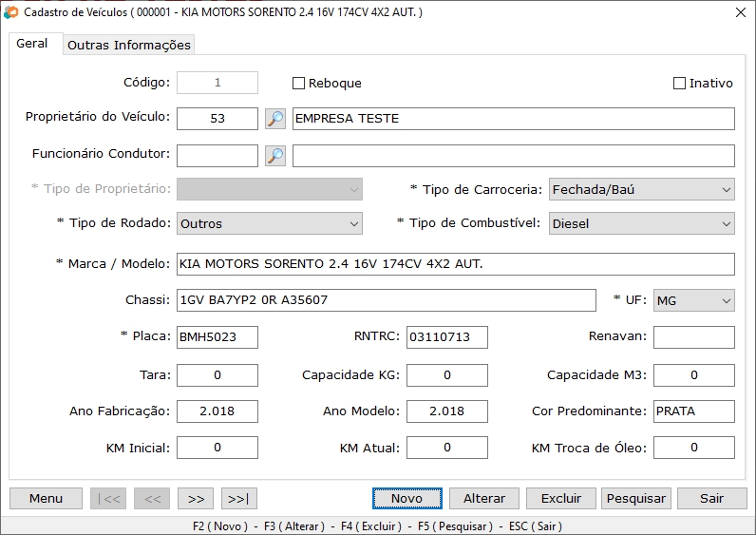Expand the Tipo de Rodado dropdown
Screen dimensions: 756x535
coord(270,224)
